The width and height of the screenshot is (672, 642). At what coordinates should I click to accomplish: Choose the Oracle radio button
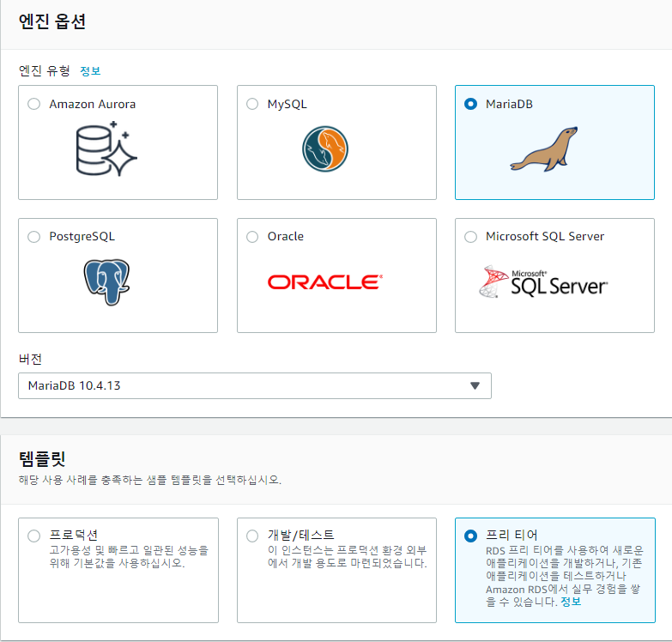[252, 237]
